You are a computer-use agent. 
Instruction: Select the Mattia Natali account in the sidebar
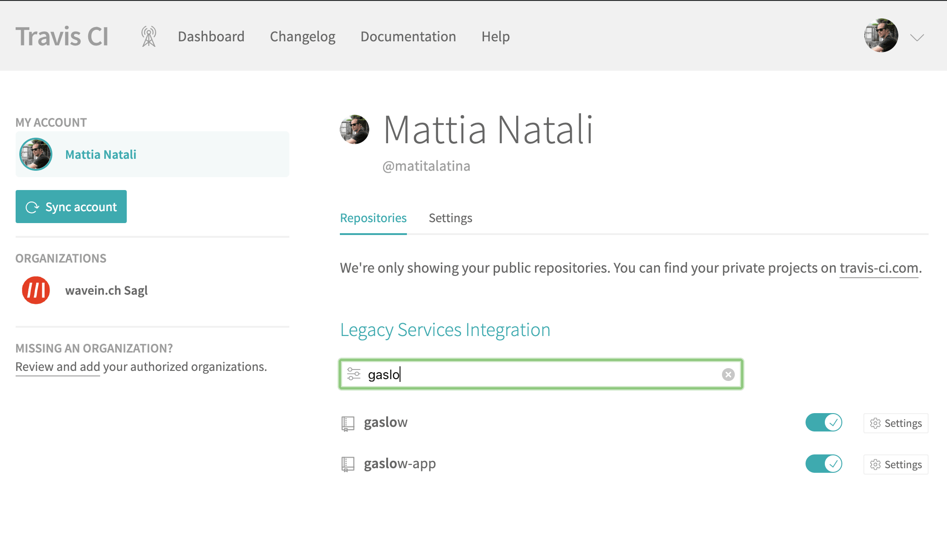[152, 154]
